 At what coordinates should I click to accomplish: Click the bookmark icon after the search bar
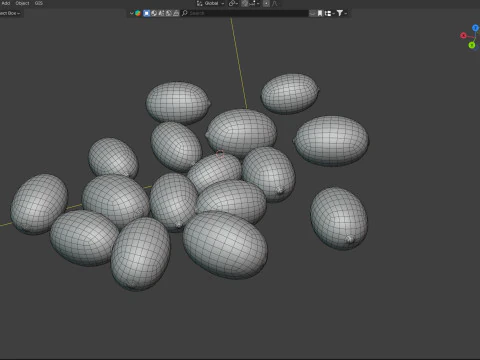coord(320,13)
